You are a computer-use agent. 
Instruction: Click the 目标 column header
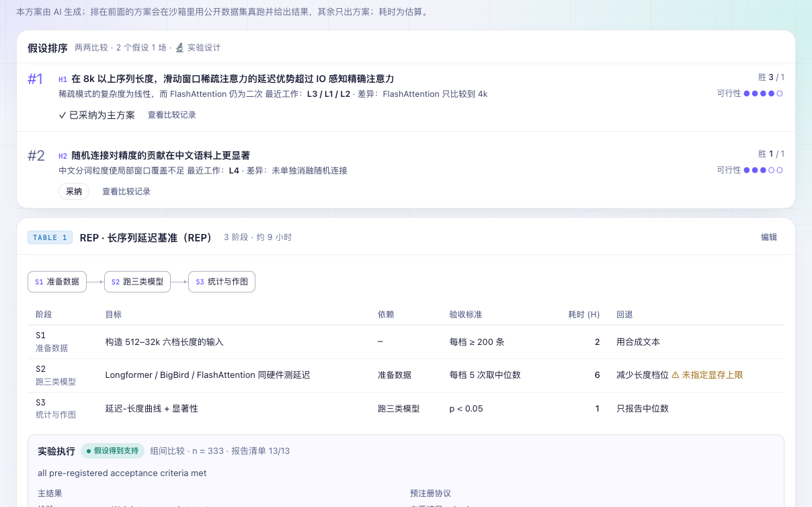tap(114, 315)
